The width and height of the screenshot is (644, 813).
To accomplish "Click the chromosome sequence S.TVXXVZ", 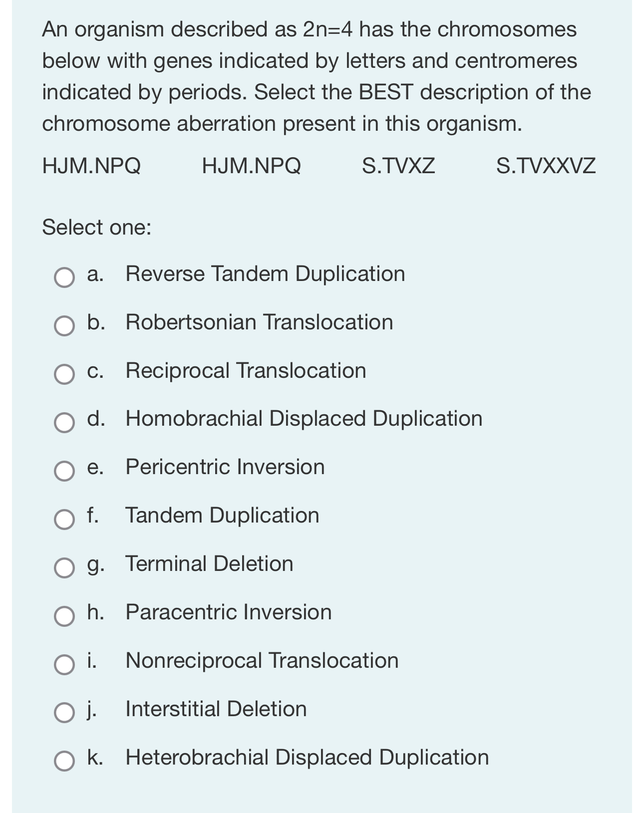I will click(x=546, y=167).
